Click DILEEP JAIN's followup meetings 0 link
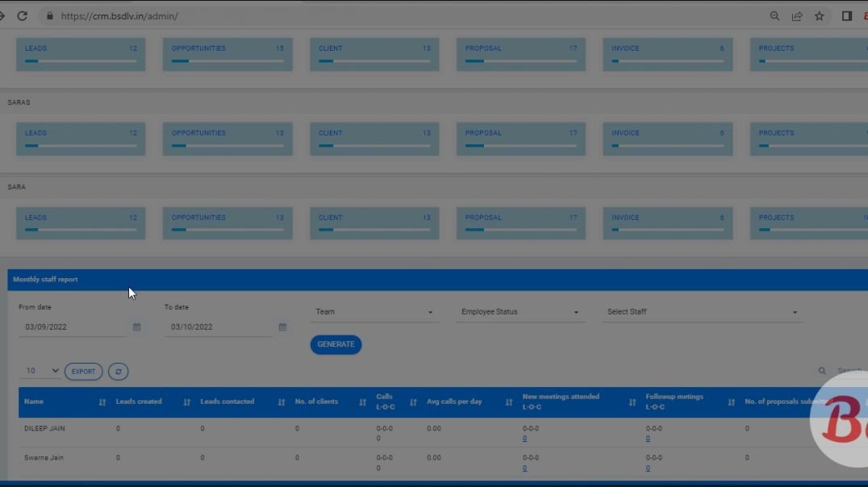 click(x=647, y=438)
